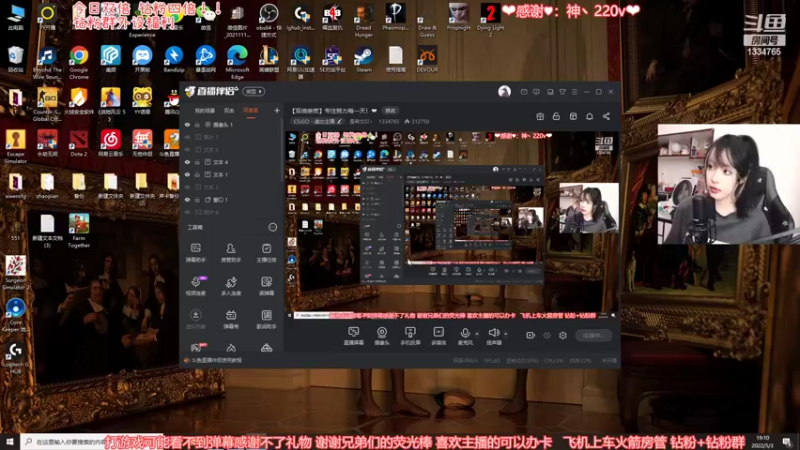Open the mode pill next to app logo
800x450 pixels.
[254, 91]
